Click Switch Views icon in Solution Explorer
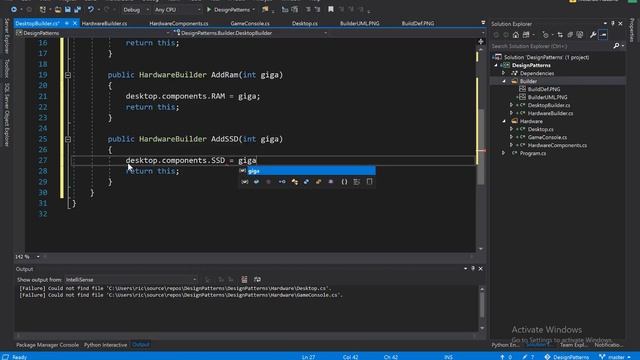This screenshot has height=360, width=640. click(x=526, y=35)
